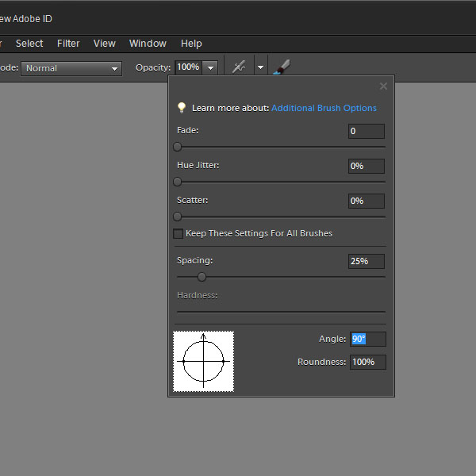476x476 pixels.
Task: Click the Roundness input field
Action: pos(368,363)
